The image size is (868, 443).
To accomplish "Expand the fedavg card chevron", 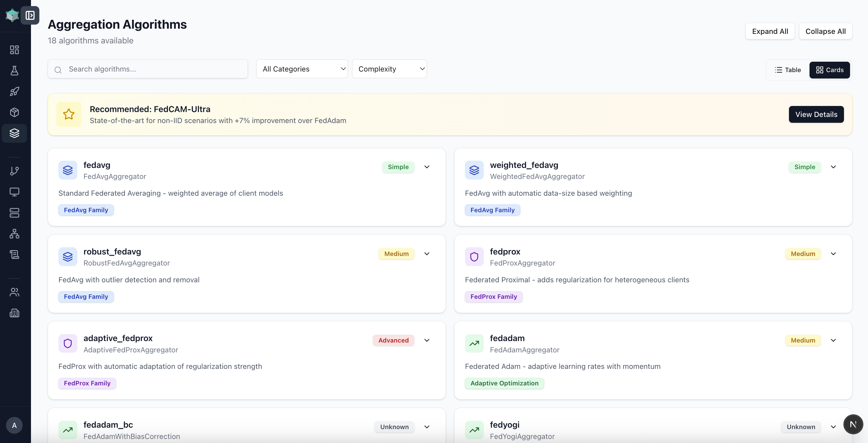I will pyautogui.click(x=426, y=167).
